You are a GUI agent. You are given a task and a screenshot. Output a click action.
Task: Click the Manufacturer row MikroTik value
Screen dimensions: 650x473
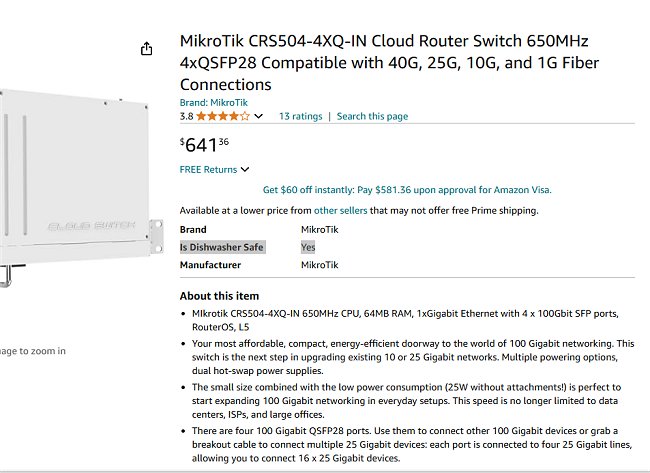(320, 265)
